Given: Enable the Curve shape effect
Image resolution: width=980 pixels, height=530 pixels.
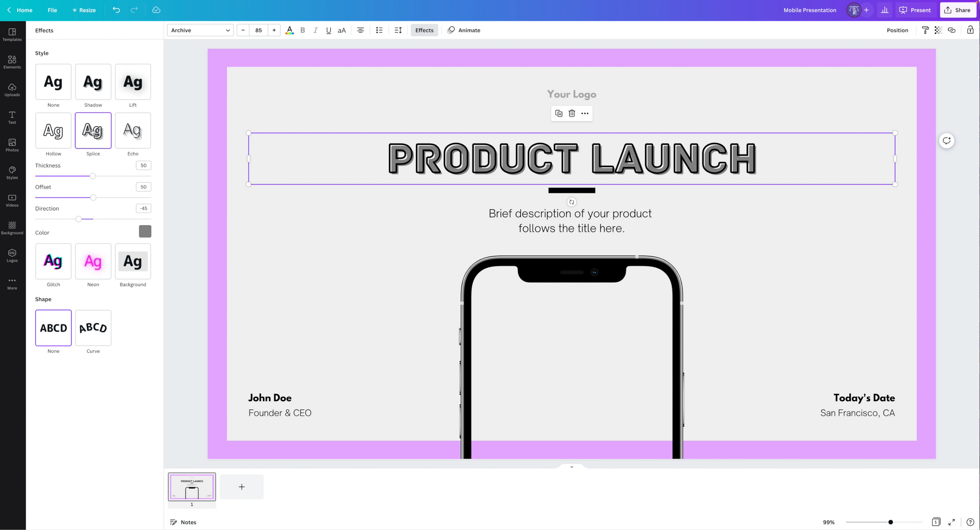Looking at the screenshot, I should 93,327.
